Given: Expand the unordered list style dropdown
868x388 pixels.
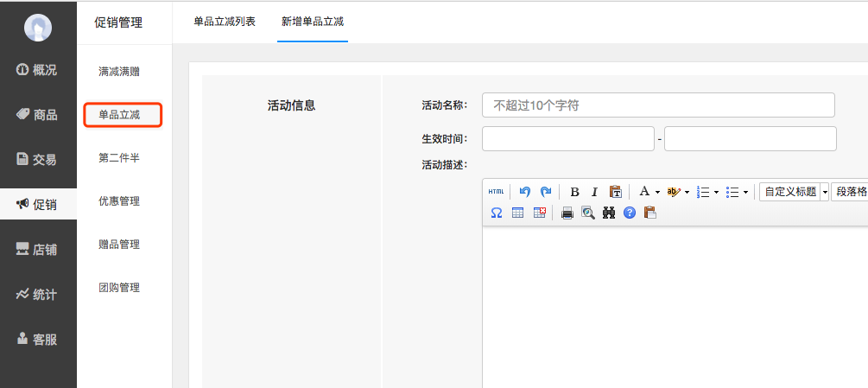Looking at the screenshot, I should click(745, 192).
